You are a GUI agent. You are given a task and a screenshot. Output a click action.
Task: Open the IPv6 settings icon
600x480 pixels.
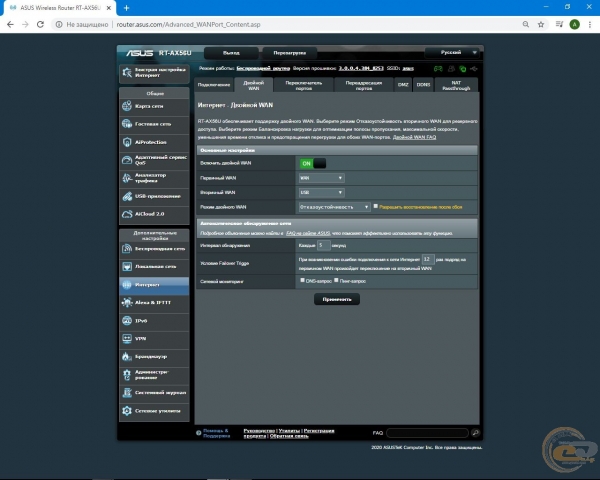click(x=127, y=320)
